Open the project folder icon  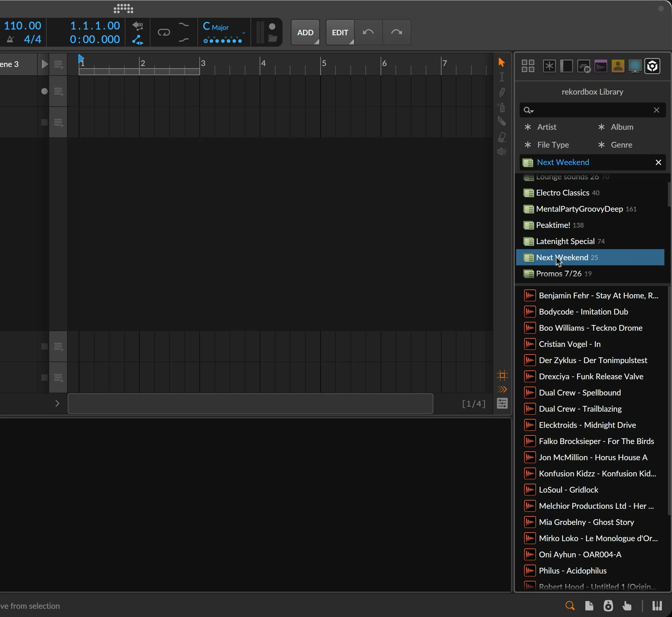pyautogui.click(x=272, y=38)
